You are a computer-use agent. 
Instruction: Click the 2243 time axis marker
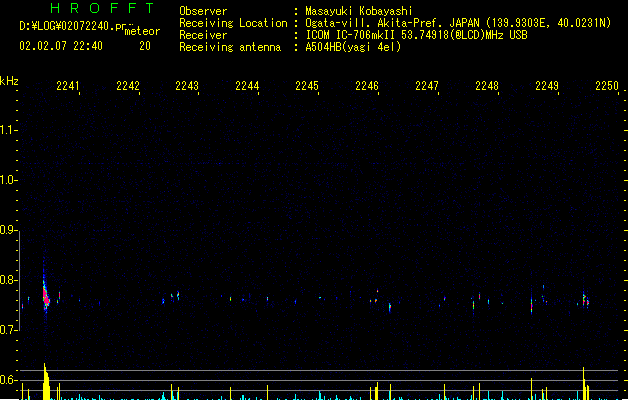coord(187,86)
